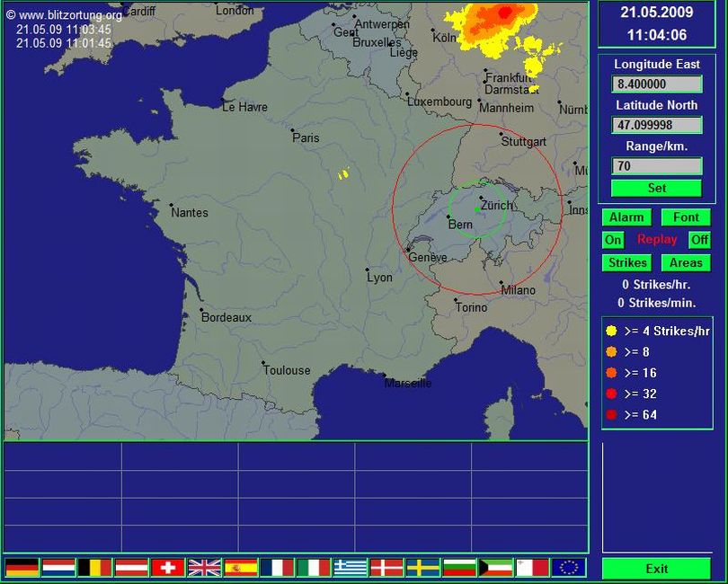Select the Malta flag icon
Viewport: 728px width, 584px height.
532,567
